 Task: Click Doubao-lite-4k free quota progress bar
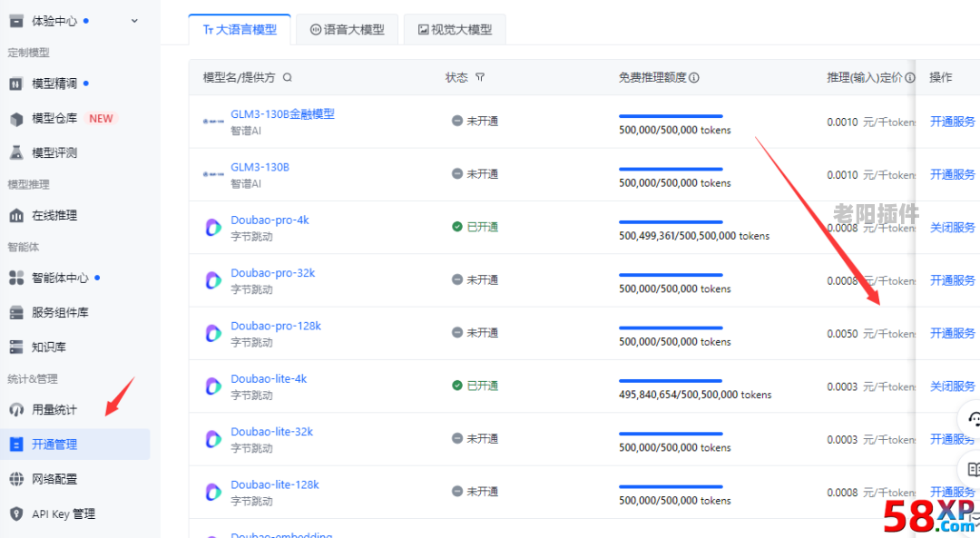point(671,380)
